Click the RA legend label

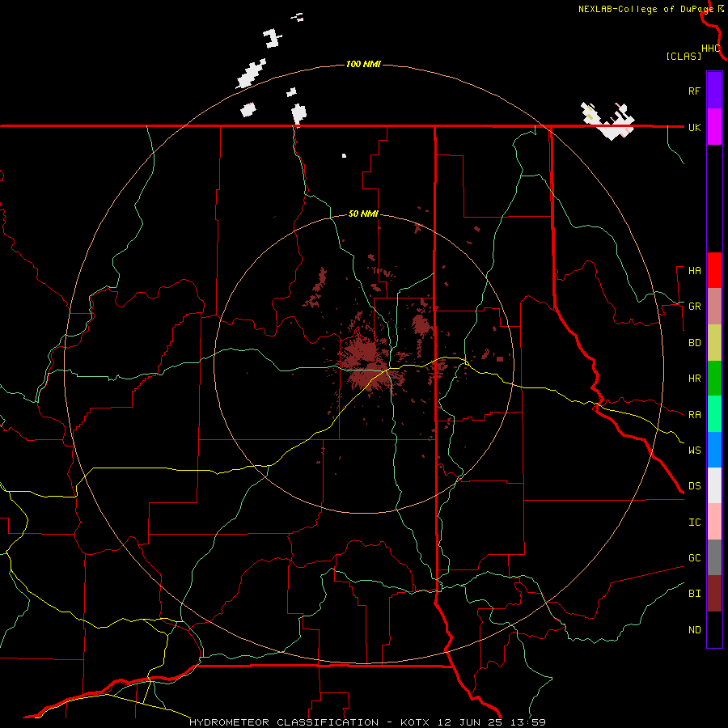click(x=694, y=415)
